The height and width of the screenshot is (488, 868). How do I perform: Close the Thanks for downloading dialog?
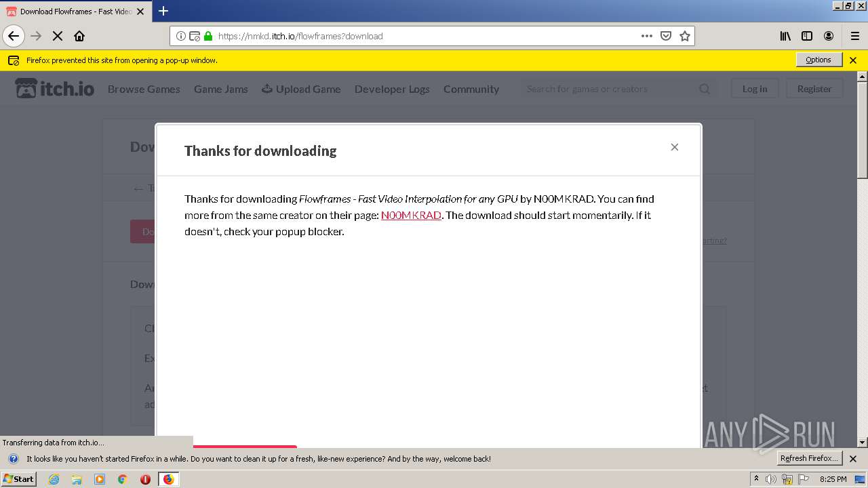(675, 147)
